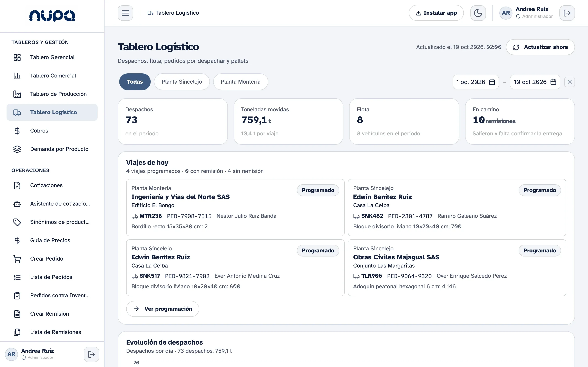The height and width of the screenshot is (367, 588).
Task: Click Actualizar ahora refresh button
Action: point(540,47)
